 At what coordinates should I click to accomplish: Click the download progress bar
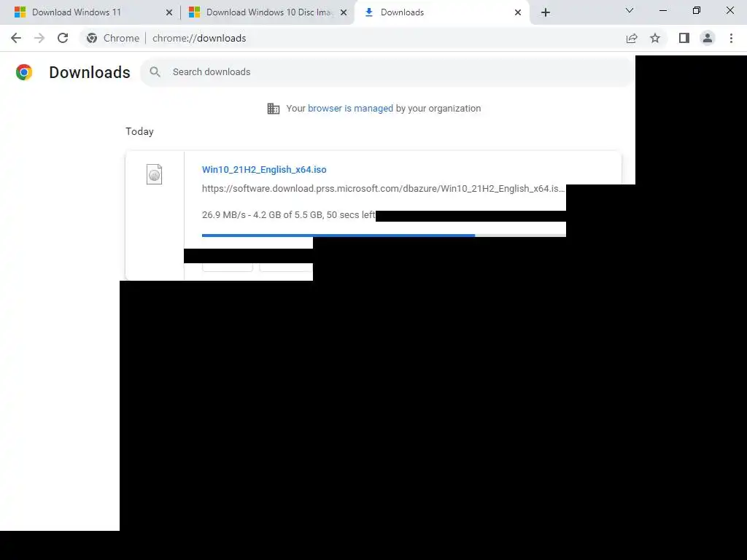coord(384,236)
